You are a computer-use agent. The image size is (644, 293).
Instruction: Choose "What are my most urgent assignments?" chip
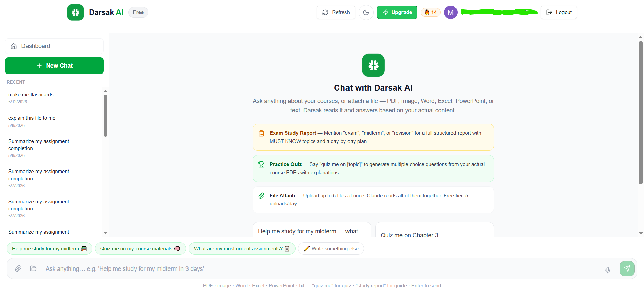[x=242, y=249]
